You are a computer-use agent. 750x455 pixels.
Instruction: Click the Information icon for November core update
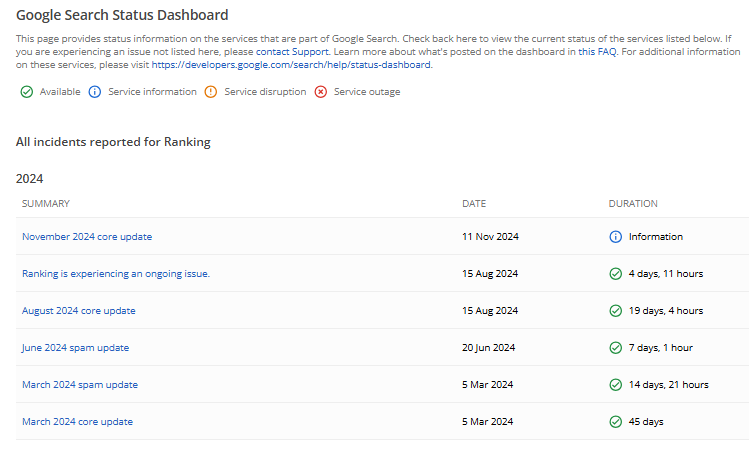pyautogui.click(x=616, y=237)
